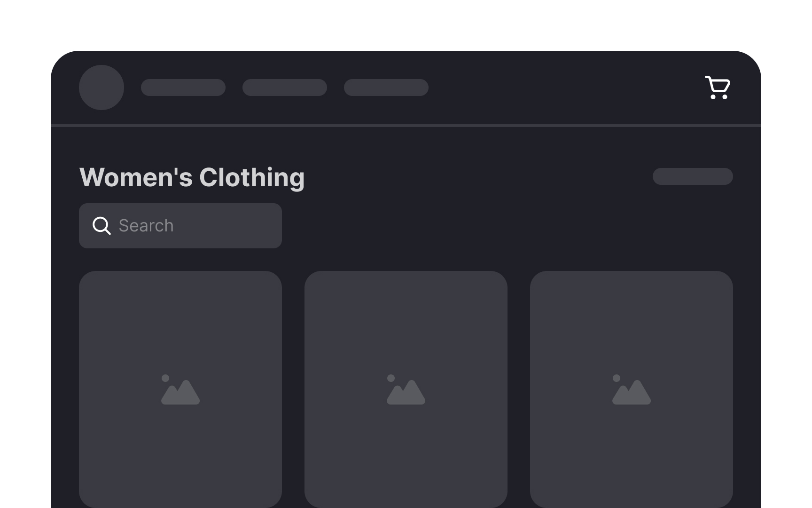Click the divider line below the header
812x508 pixels.
click(406, 126)
